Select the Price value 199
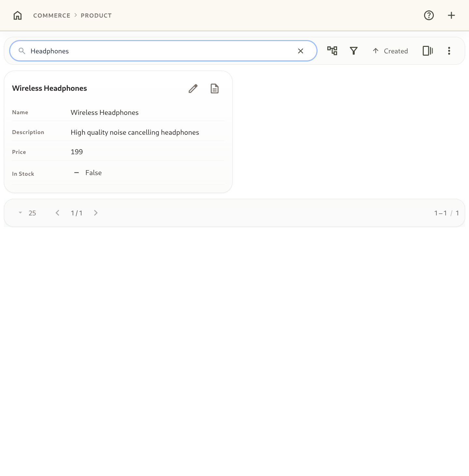 (77, 152)
